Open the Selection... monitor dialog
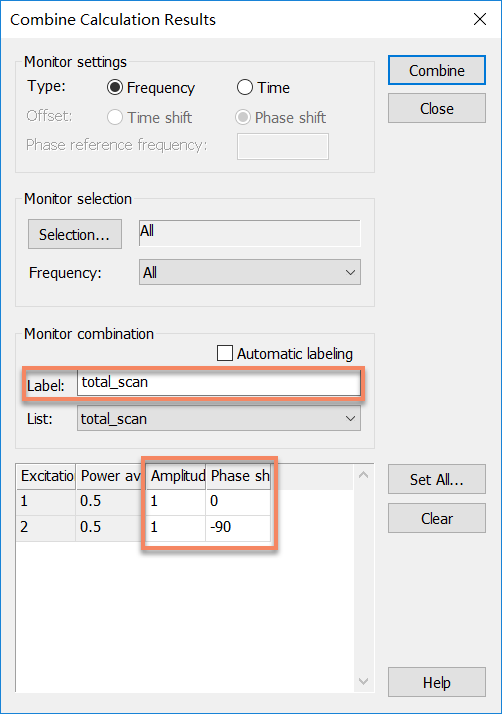Image resolution: width=502 pixels, height=714 pixels. click(x=75, y=234)
